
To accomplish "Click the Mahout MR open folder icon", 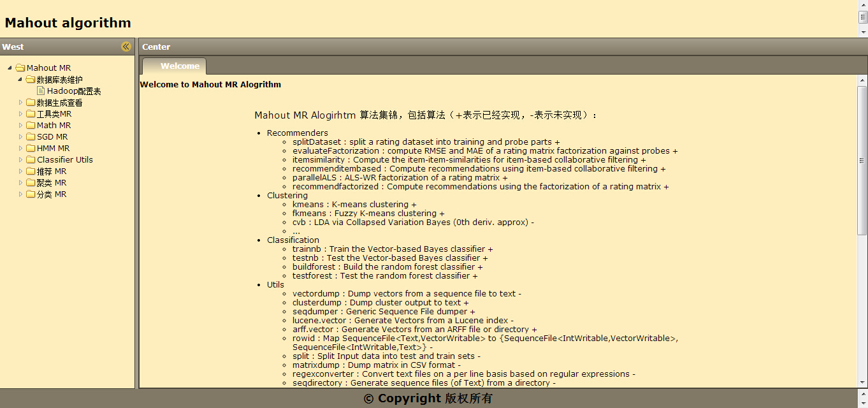I will pos(20,68).
